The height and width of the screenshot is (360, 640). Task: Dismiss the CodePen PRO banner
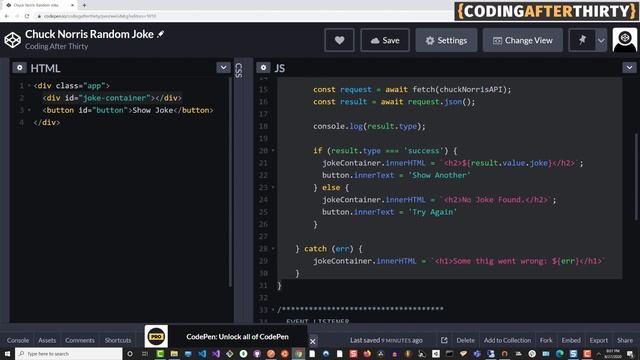(313, 341)
